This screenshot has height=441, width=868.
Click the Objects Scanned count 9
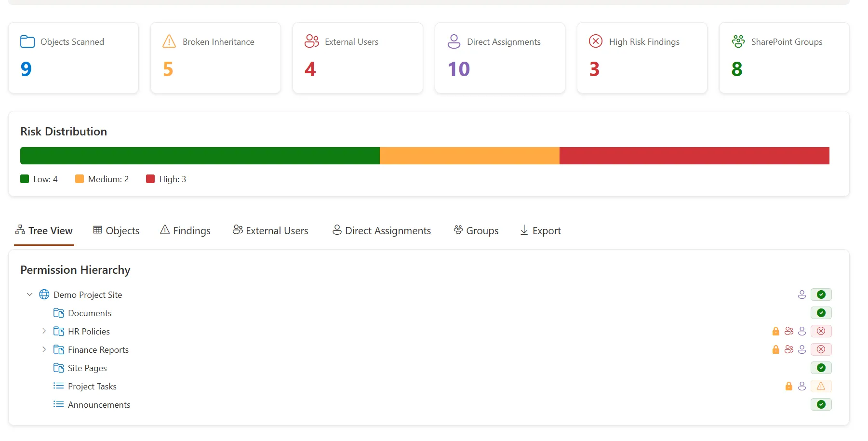[26, 69]
